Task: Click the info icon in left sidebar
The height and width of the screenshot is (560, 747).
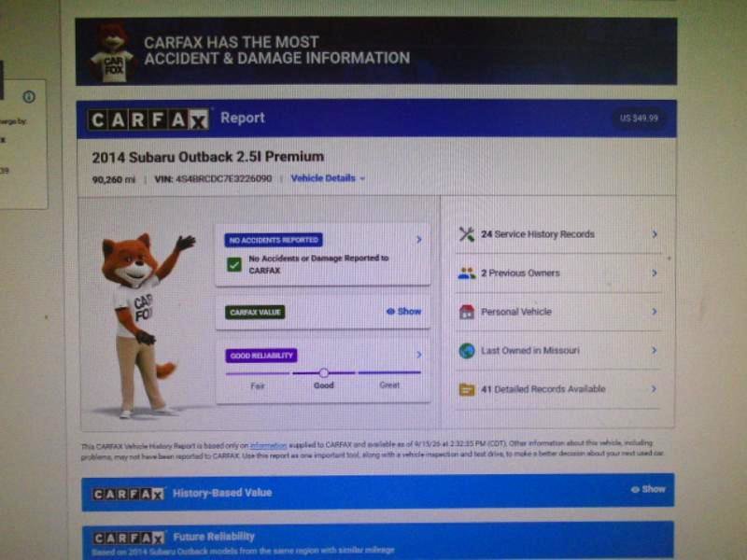Action: [29, 97]
